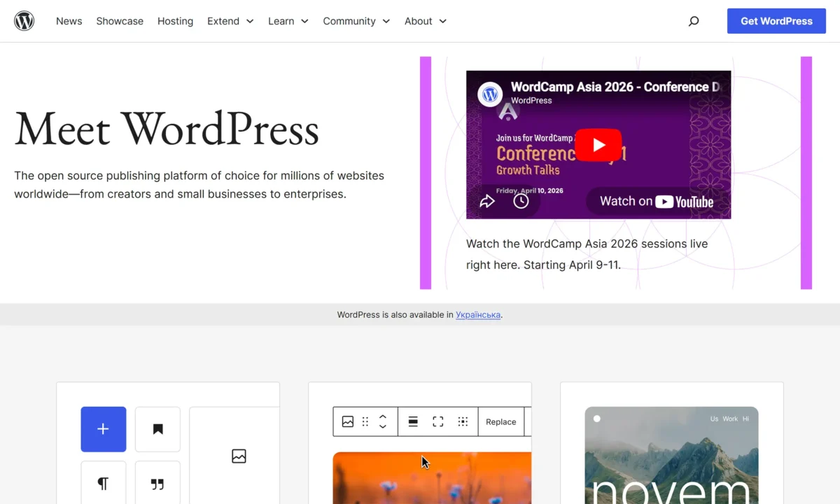Click 'Work' in the novem theme preview
The width and height of the screenshot is (840, 504).
coord(730,419)
